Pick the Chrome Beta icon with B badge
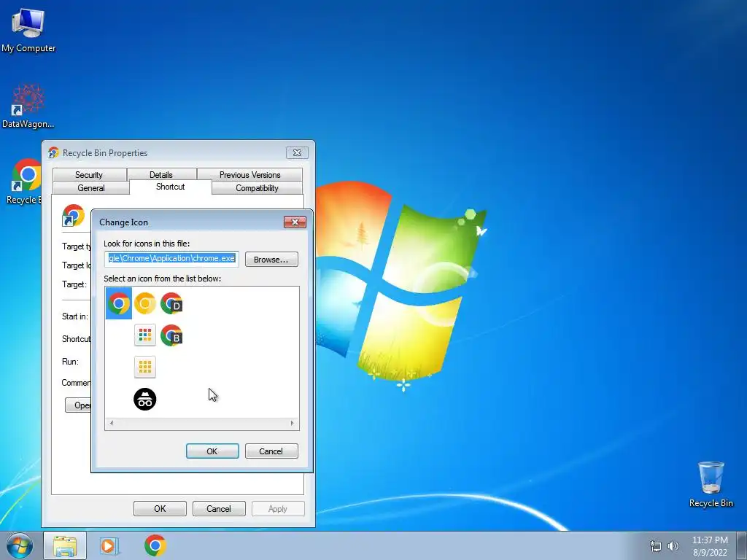 tap(171, 335)
